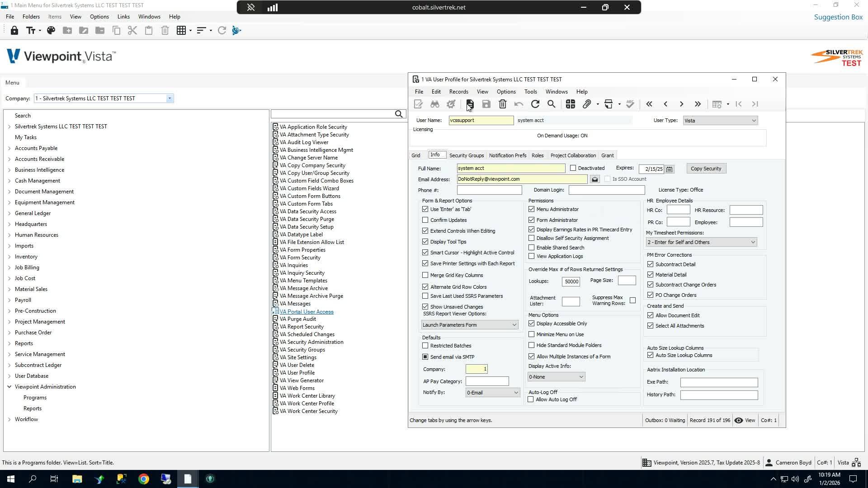Viewport: 868px width, 488px height.
Task: Enable the Allow Auto Log Off checkbox
Action: pyautogui.click(x=531, y=399)
